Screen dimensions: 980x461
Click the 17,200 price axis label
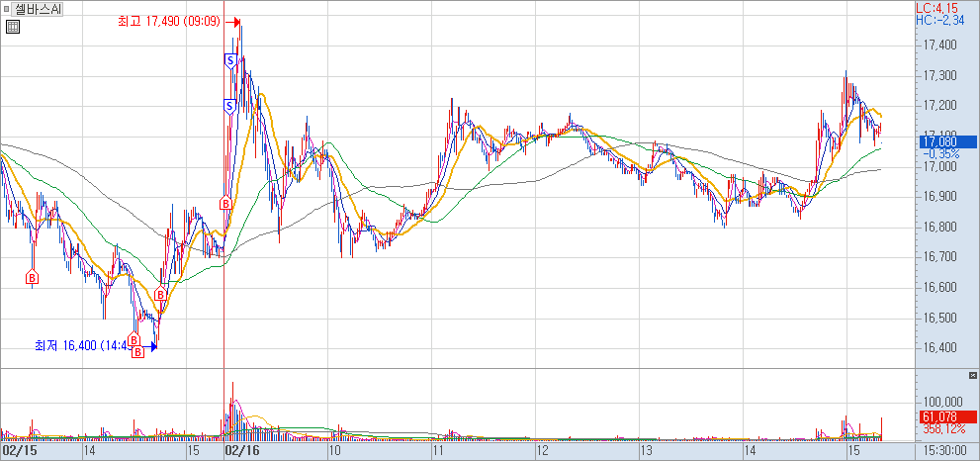tap(938, 106)
